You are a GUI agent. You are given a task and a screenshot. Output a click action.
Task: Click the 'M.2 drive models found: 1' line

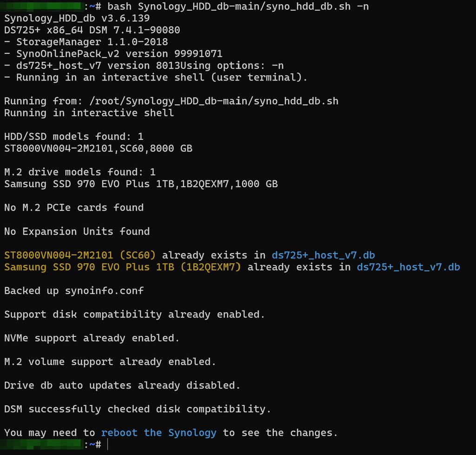[80, 172]
